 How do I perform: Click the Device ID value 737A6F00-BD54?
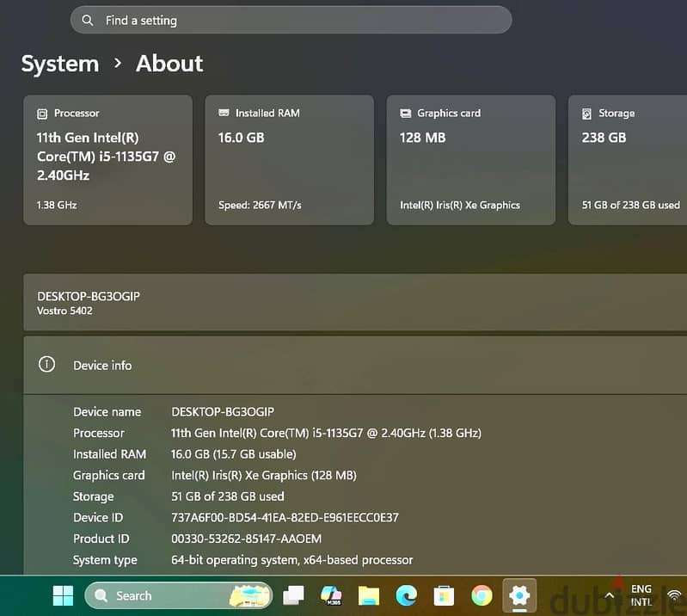[x=285, y=518]
